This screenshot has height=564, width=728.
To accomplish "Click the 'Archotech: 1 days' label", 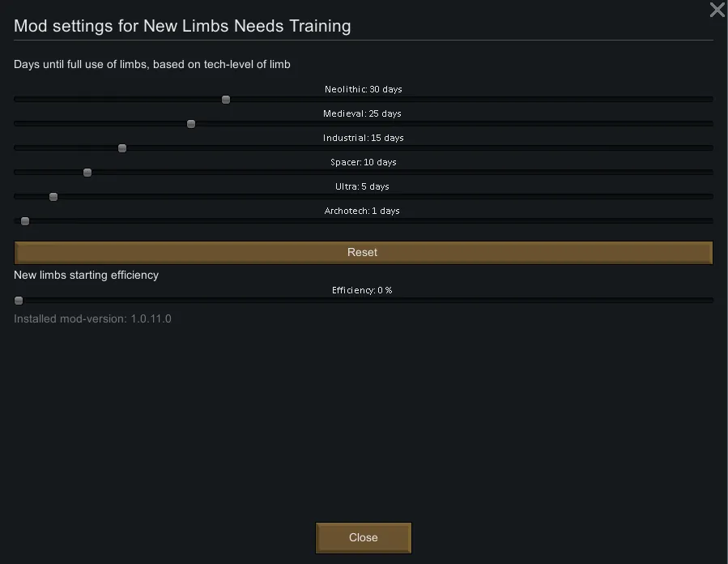I will coord(362,211).
